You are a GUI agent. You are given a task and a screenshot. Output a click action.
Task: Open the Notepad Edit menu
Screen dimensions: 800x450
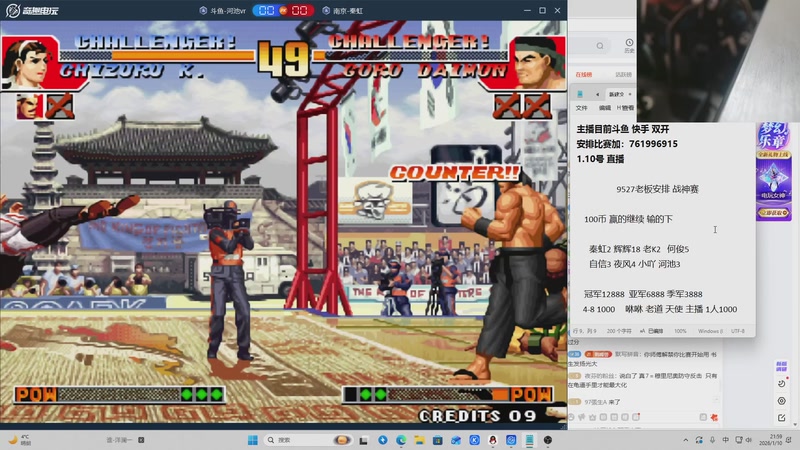point(605,108)
